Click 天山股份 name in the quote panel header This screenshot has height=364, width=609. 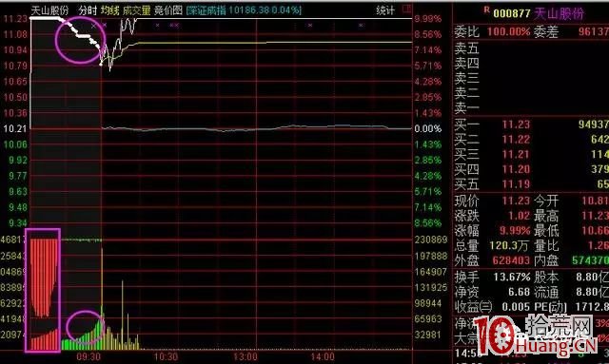tap(559, 13)
